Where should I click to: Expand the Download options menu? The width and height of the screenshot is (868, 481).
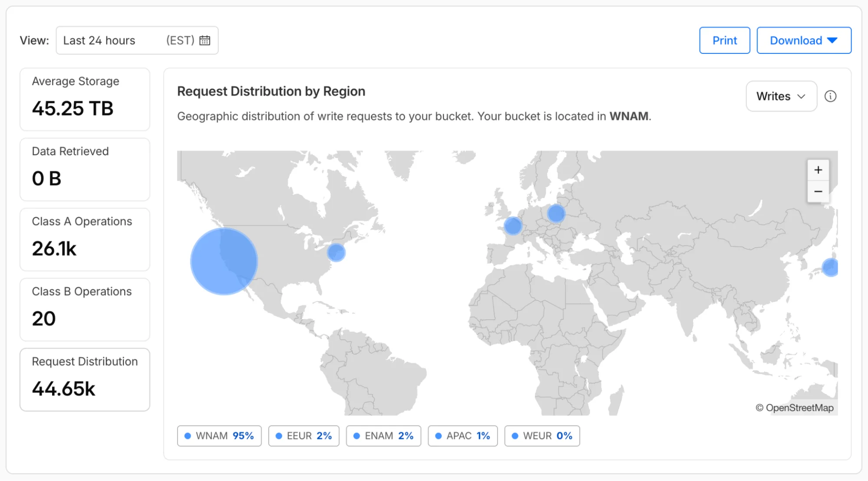click(803, 40)
